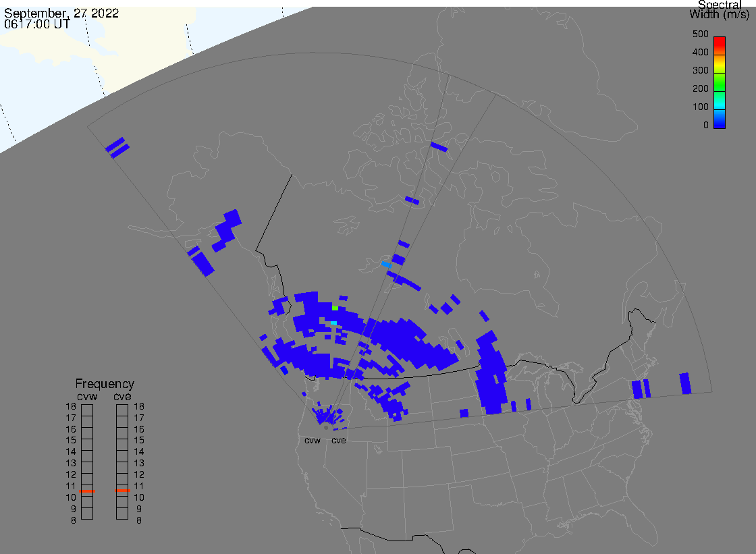Click the cve heading above the frequency bar
Screen dimensions: 756x554
tap(122, 397)
